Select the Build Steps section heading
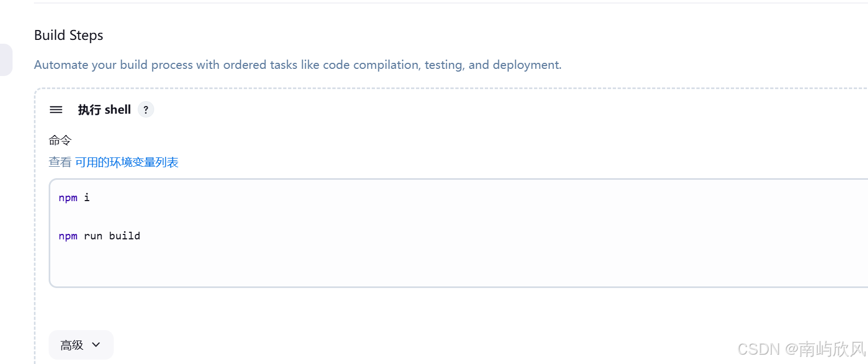868x364 pixels. tap(68, 36)
